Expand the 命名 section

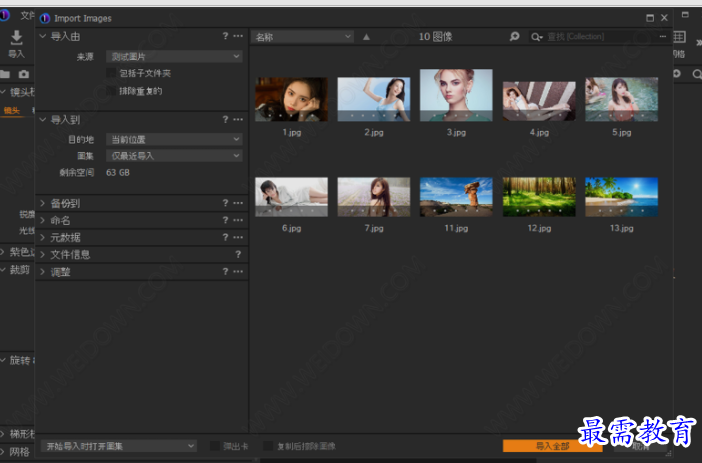43,220
